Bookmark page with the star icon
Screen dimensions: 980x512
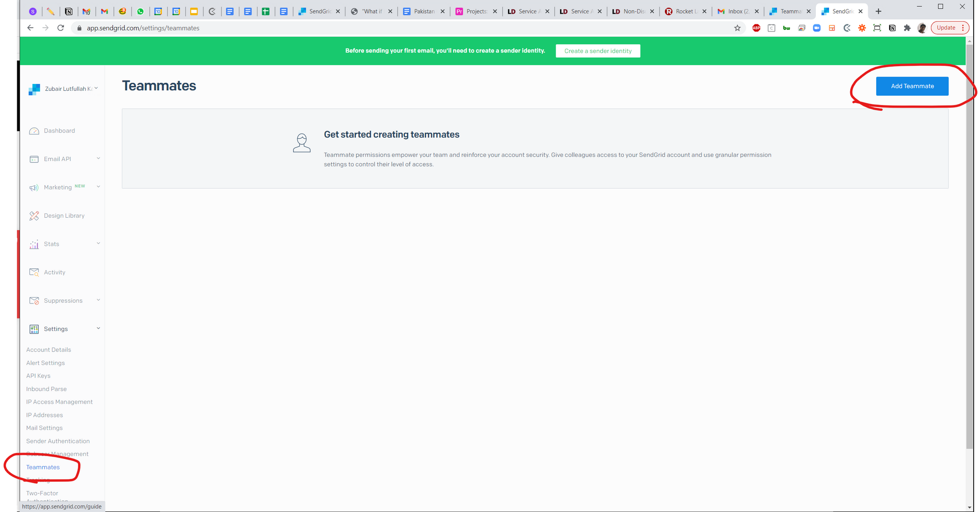[737, 28]
